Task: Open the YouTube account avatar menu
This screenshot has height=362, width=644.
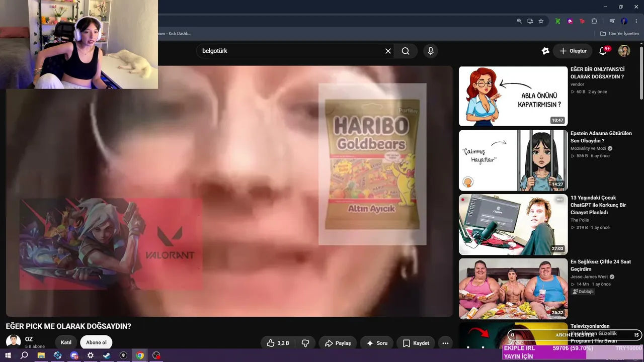Action: (624, 51)
